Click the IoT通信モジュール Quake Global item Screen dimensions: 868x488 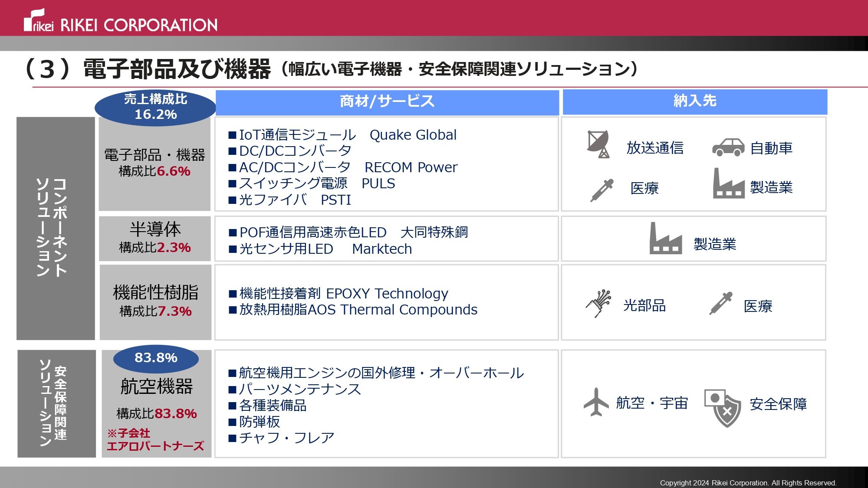click(x=342, y=135)
